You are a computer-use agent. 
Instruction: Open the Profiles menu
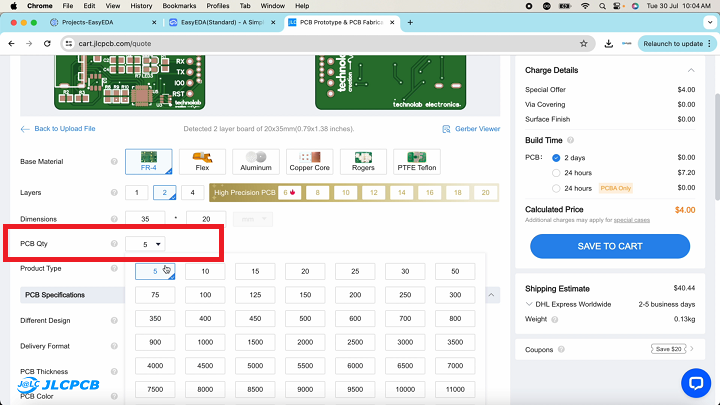218,6
